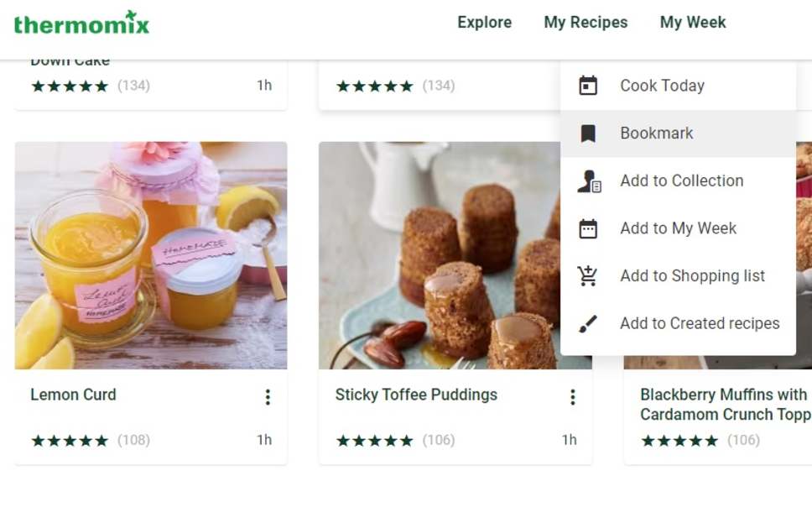This screenshot has width=812, height=518.
Task: Click the Add to My Week calendar icon
Action: [x=589, y=228]
